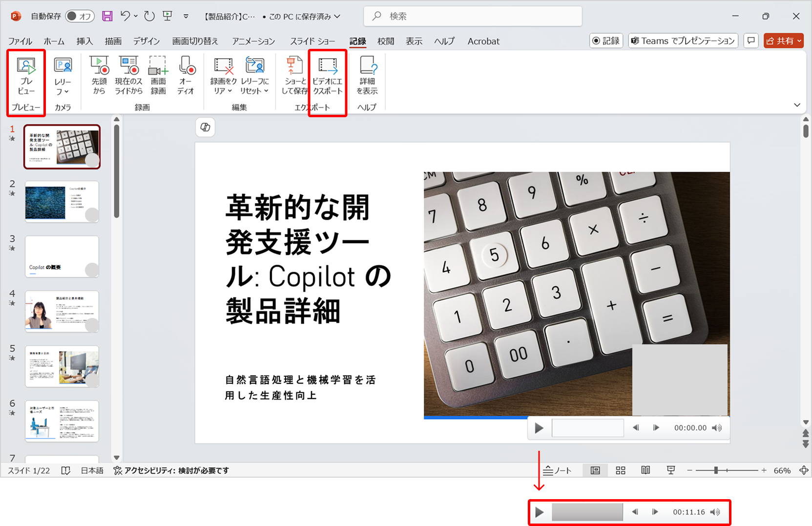Select slide 4 thumbnail with presenter photo

(x=62, y=312)
